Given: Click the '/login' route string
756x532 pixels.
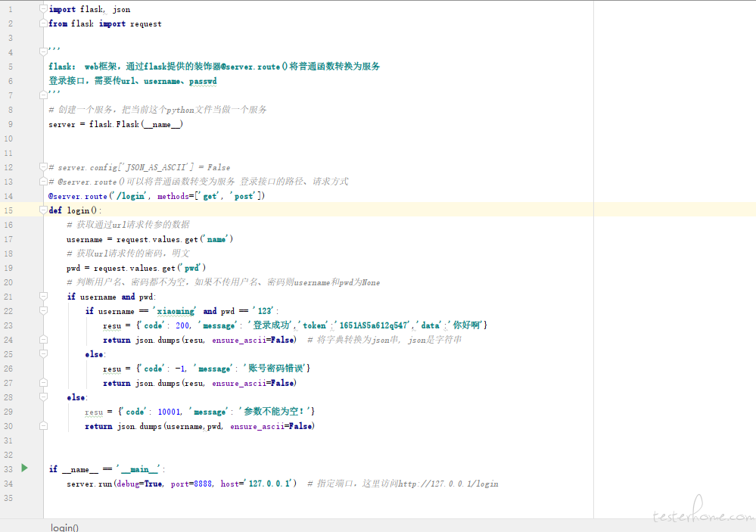Looking at the screenshot, I should click(130, 196).
